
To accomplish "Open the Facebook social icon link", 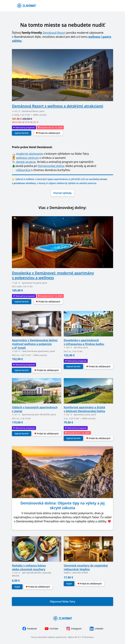I will pyautogui.click(x=30, y=628).
